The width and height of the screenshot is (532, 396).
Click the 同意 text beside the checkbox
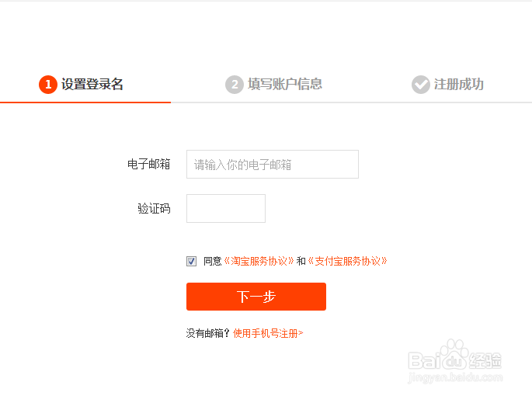pos(212,262)
